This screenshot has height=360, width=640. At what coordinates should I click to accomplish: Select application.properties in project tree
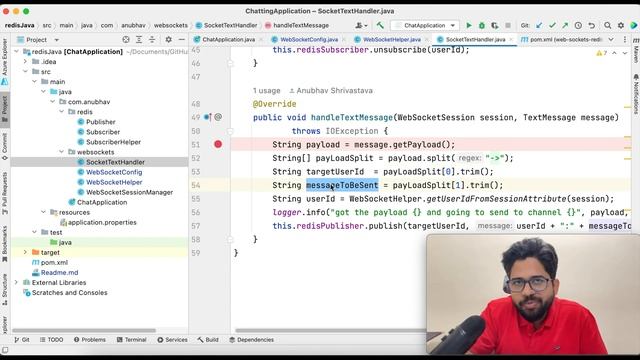tap(102, 222)
